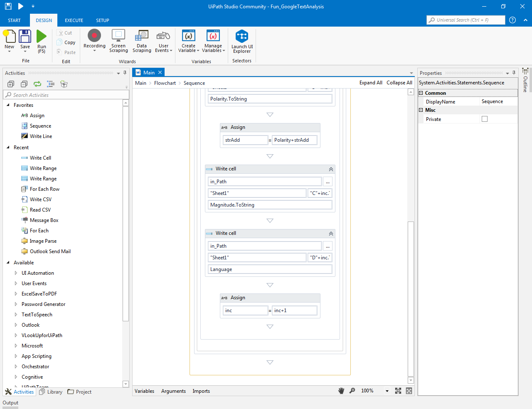532x409 pixels.
Task: Open the help icon in title bar
Action: pyautogui.click(x=512, y=20)
